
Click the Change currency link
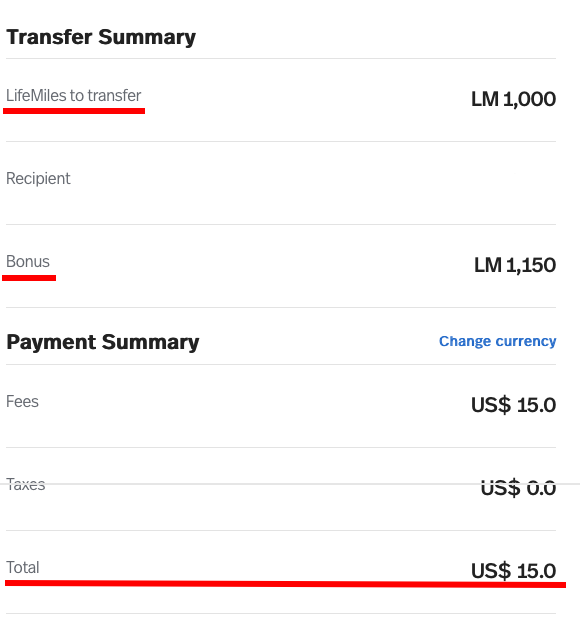click(x=497, y=341)
